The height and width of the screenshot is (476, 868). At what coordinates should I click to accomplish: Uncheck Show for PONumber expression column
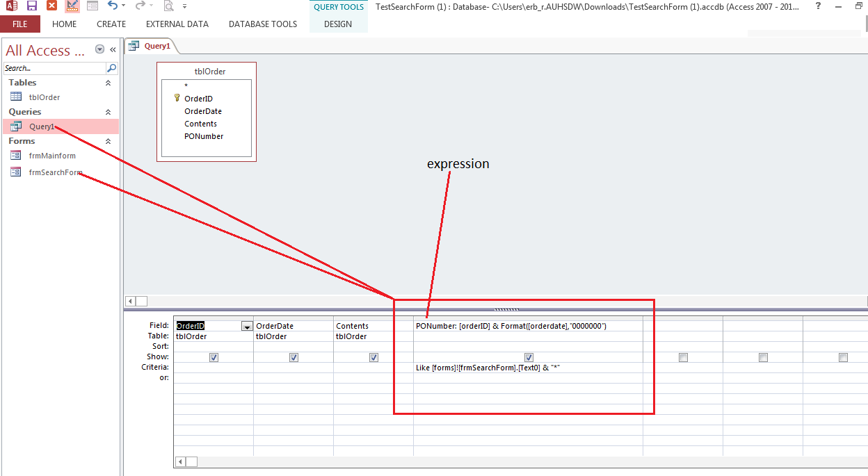click(x=529, y=357)
